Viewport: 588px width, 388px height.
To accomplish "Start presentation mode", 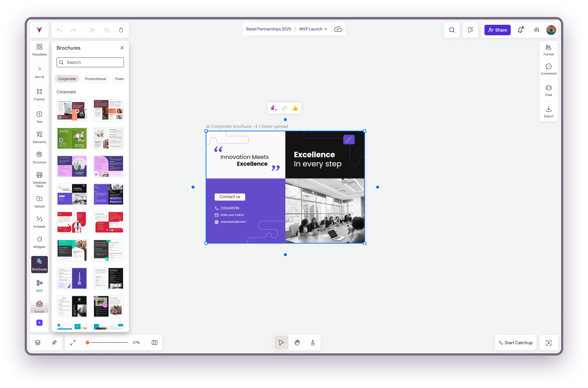I will coord(470,30).
